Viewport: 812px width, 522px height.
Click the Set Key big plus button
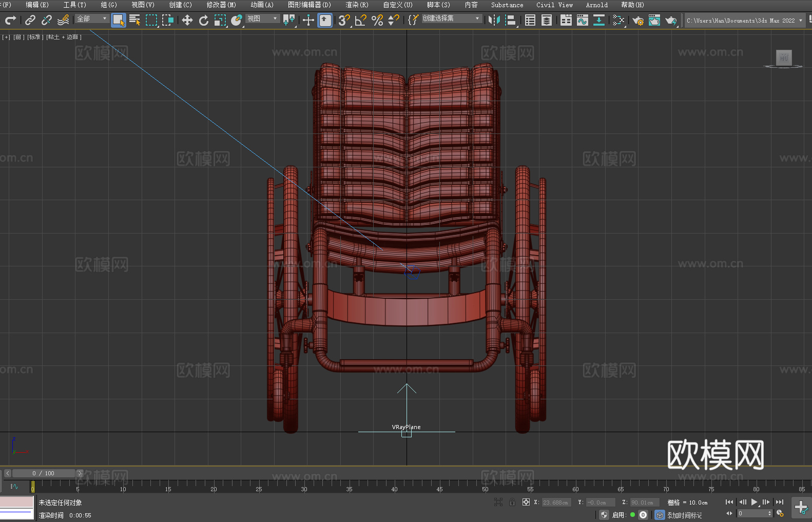tap(801, 508)
